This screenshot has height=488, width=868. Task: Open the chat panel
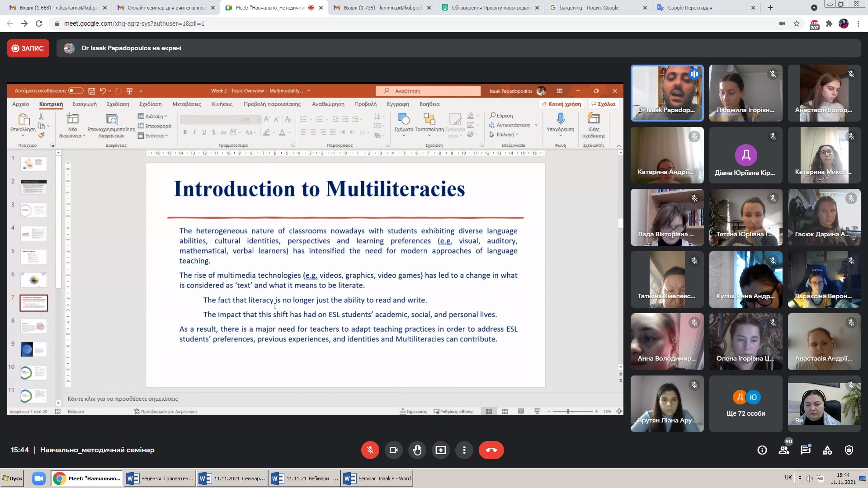point(806,450)
